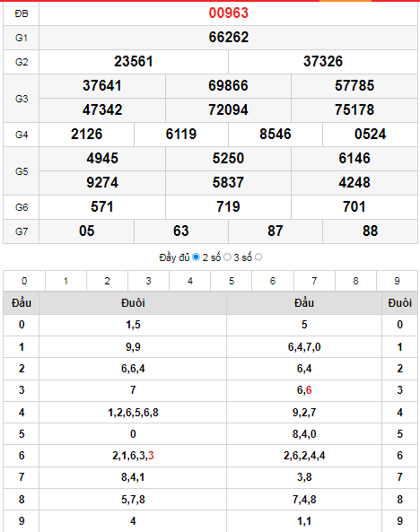Click digit filter 2 in number row

point(107,281)
